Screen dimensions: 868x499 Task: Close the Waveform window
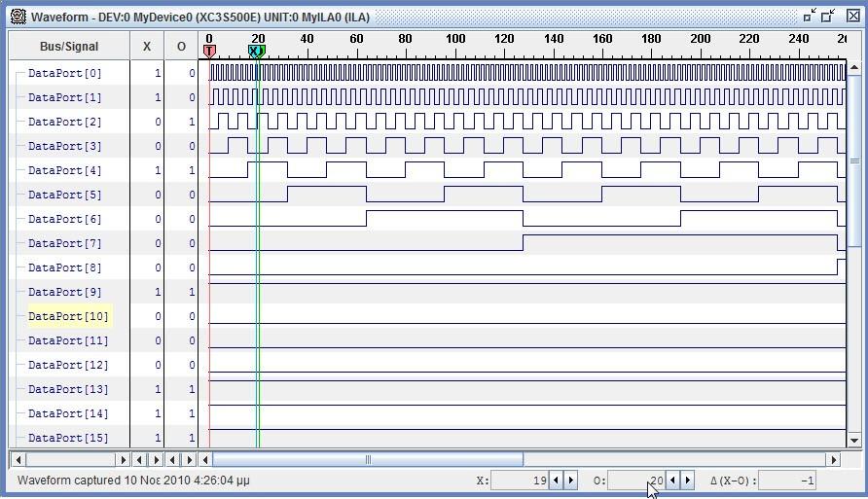pyautogui.click(x=853, y=16)
